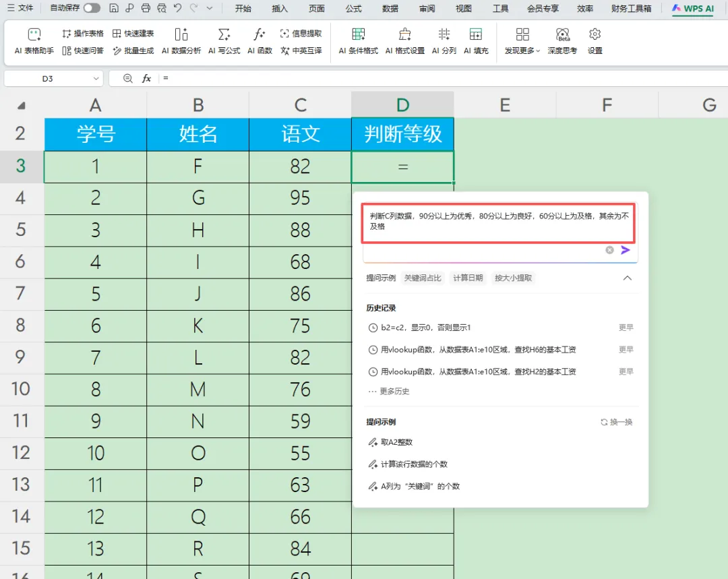Open AI 填充
The image size is (728, 579).
(476, 41)
